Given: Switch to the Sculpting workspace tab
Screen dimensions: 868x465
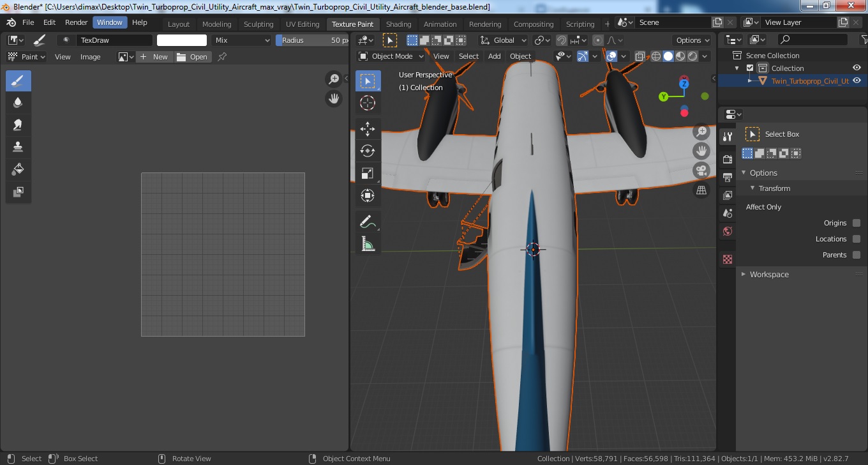Looking at the screenshot, I should coord(258,24).
